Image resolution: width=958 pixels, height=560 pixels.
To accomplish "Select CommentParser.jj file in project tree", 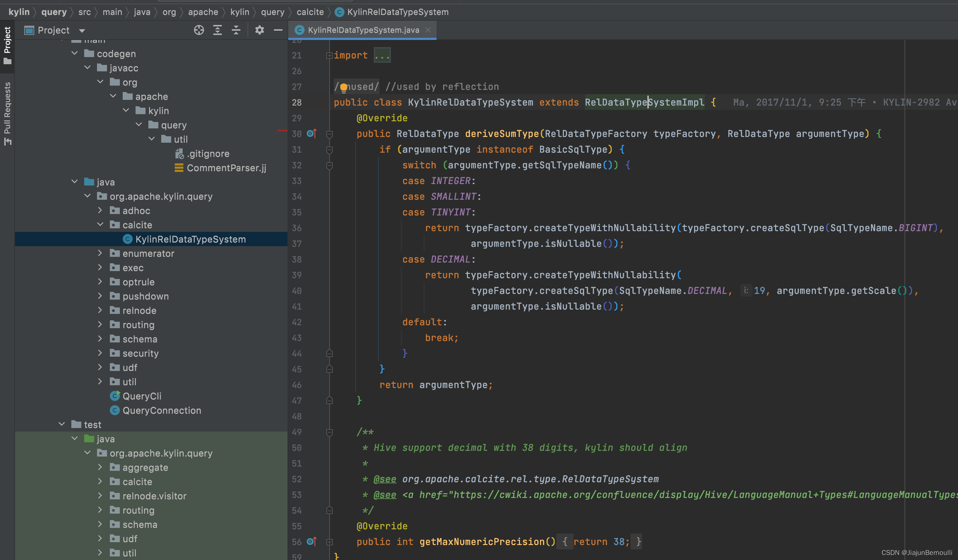I will point(226,168).
